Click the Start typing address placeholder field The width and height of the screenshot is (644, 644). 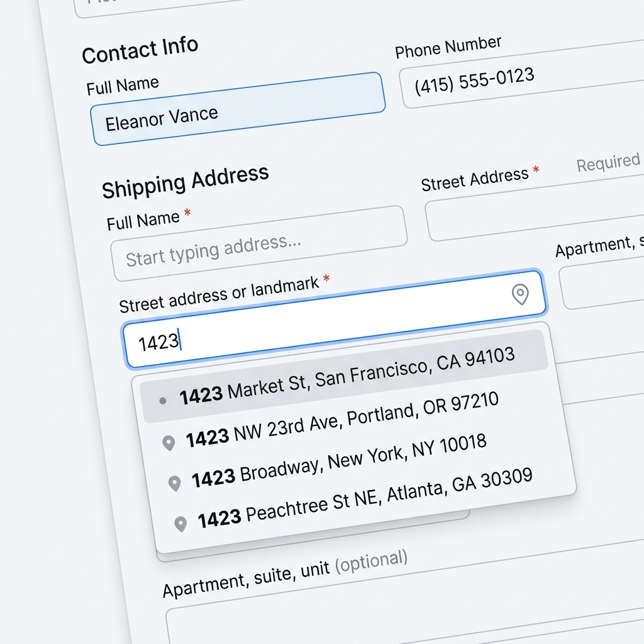pos(258,243)
